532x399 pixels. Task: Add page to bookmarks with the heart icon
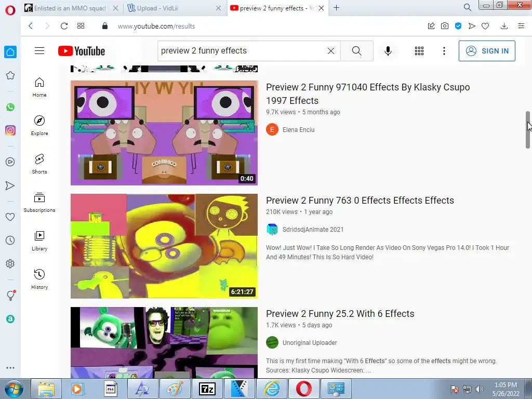pos(485,26)
